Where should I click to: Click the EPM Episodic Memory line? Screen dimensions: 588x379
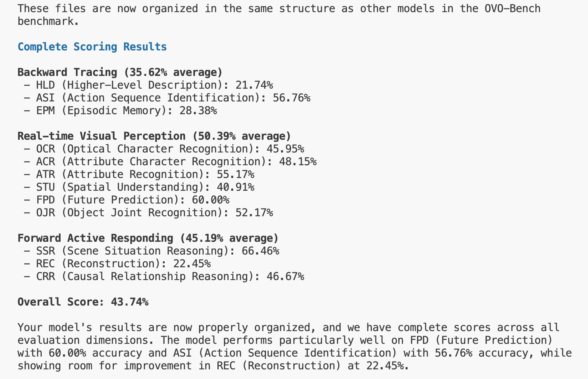coord(120,110)
